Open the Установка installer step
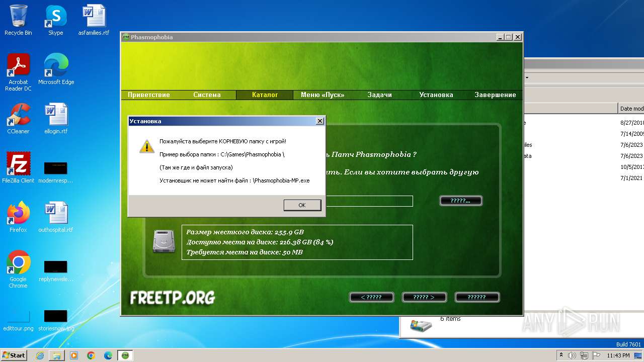This screenshot has height=362, width=644. tap(436, 95)
